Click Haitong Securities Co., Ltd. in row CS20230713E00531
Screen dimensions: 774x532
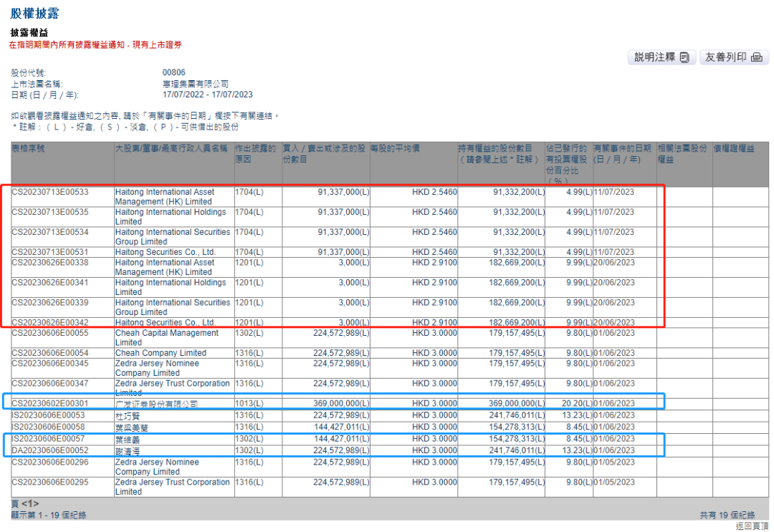coord(165,252)
